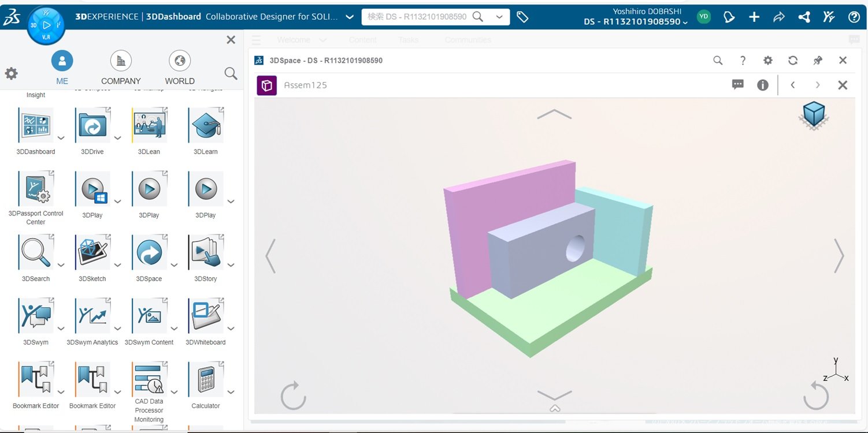Close the Assem125 preview
The image size is (868, 433).
point(843,85)
